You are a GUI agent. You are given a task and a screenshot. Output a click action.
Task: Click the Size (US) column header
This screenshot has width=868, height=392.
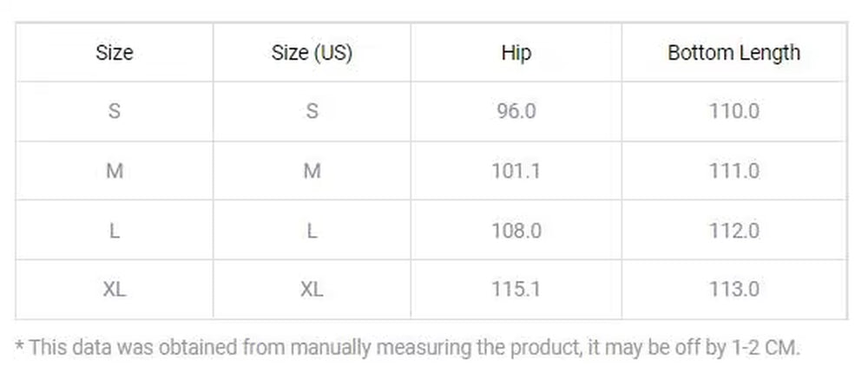312,53
